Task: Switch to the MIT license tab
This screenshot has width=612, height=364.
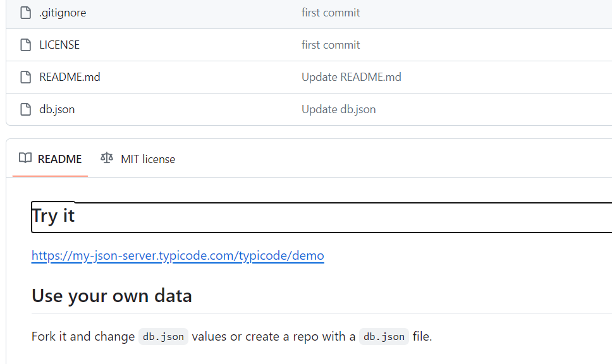Action: tap(138, 159)
